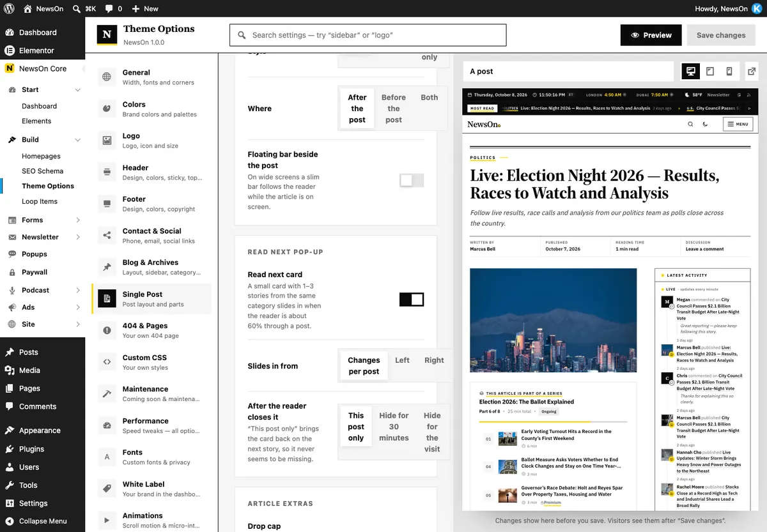Go to SEO Schema submenu item
The width and height of the screenshot is (767, 532).
[x=43, y=171]
